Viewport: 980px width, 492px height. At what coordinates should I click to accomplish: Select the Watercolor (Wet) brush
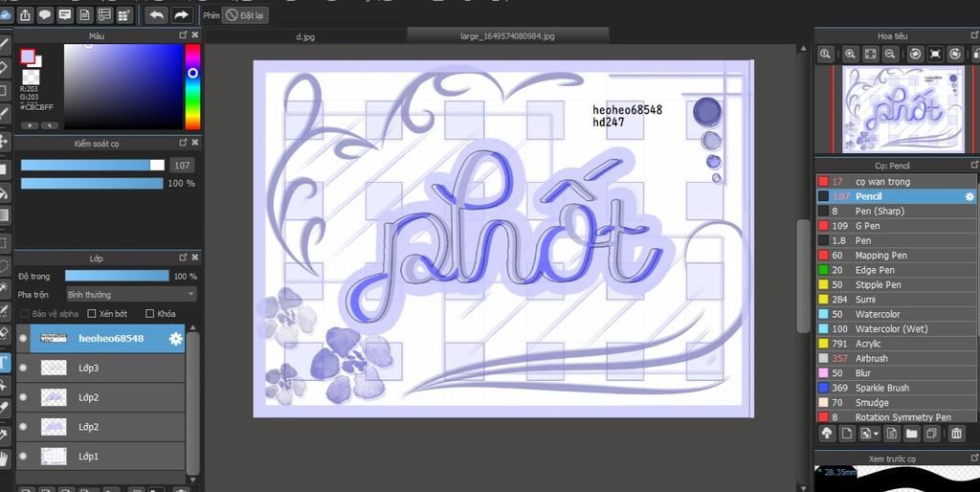896,329
